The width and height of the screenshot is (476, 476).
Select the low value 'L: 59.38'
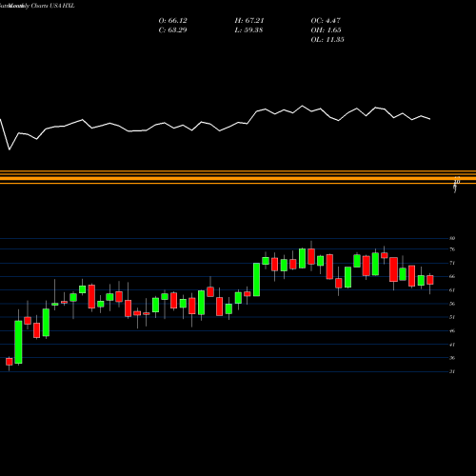[248, 30]
